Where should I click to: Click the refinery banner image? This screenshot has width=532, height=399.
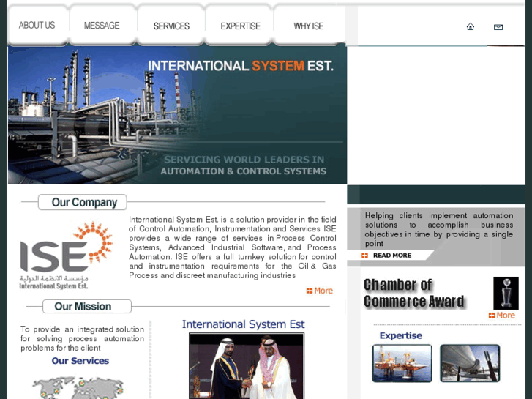177,116
